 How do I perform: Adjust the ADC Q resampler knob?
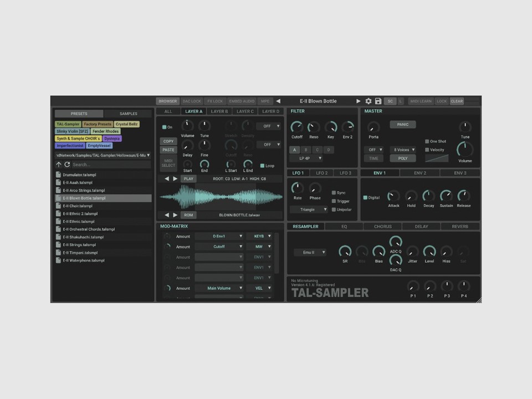[x=396, y=242]
